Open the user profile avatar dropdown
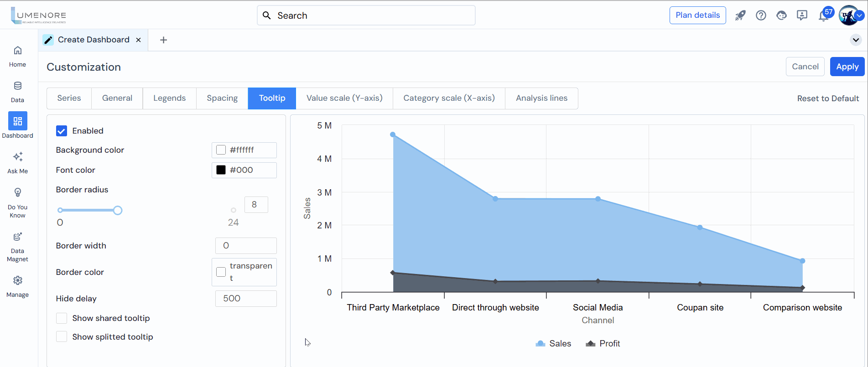868x367 pixels. point(850,16)
